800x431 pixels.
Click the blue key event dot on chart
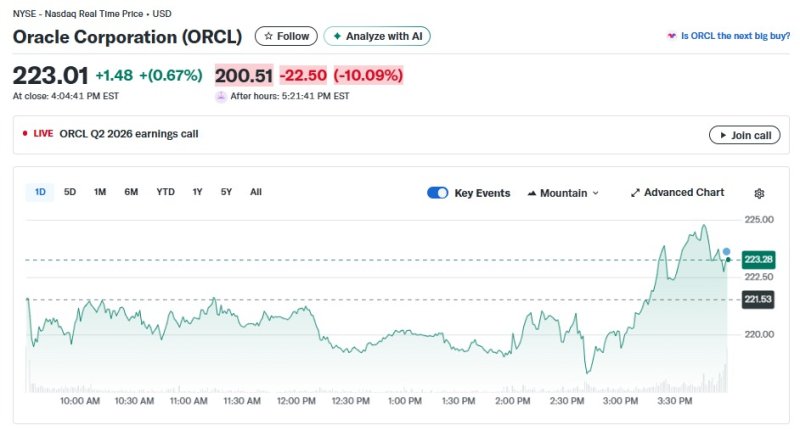[726, 252]
